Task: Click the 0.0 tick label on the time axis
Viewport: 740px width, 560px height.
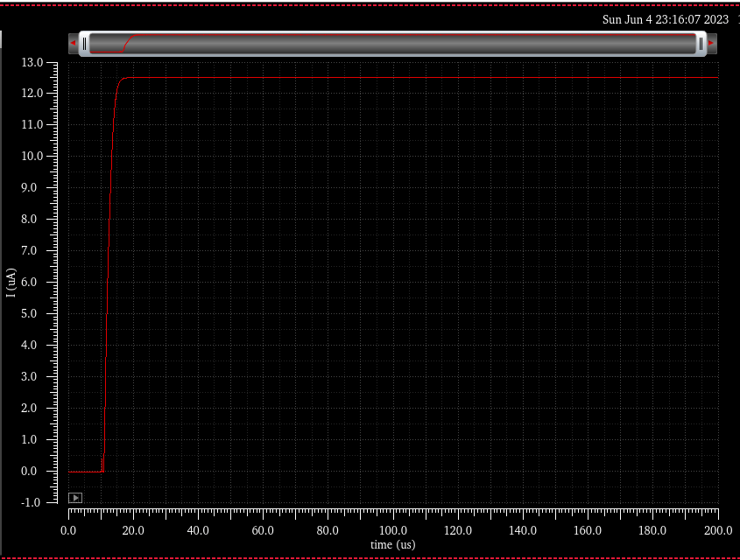Action: (x=69, y=530)
